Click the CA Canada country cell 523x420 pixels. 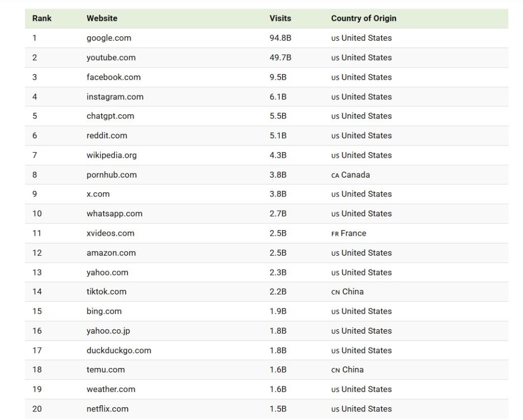(350, 175)
